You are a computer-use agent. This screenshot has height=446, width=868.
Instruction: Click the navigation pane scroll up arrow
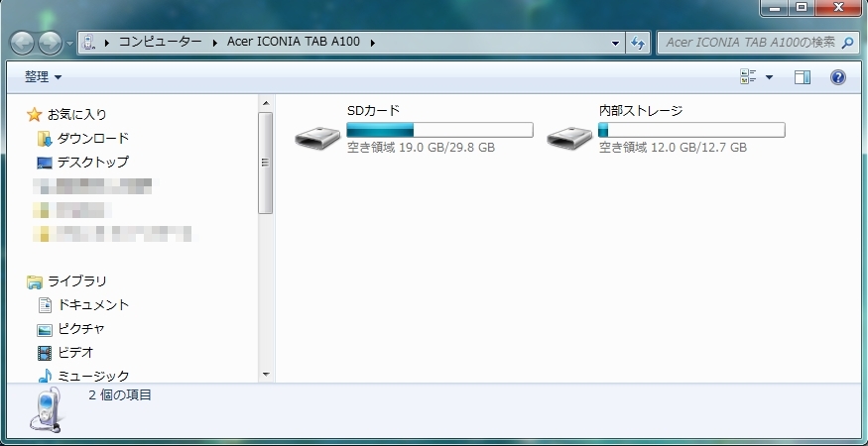[x=266, y=103]
